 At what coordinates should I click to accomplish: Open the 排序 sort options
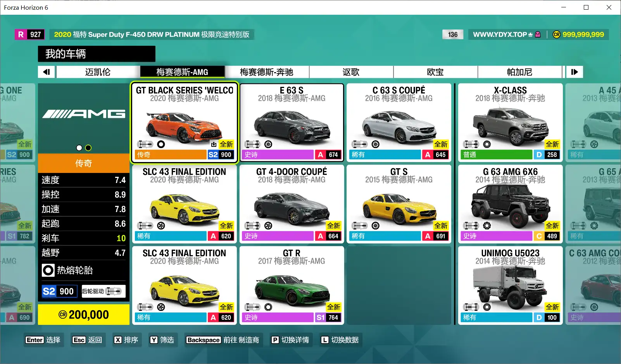126,340
